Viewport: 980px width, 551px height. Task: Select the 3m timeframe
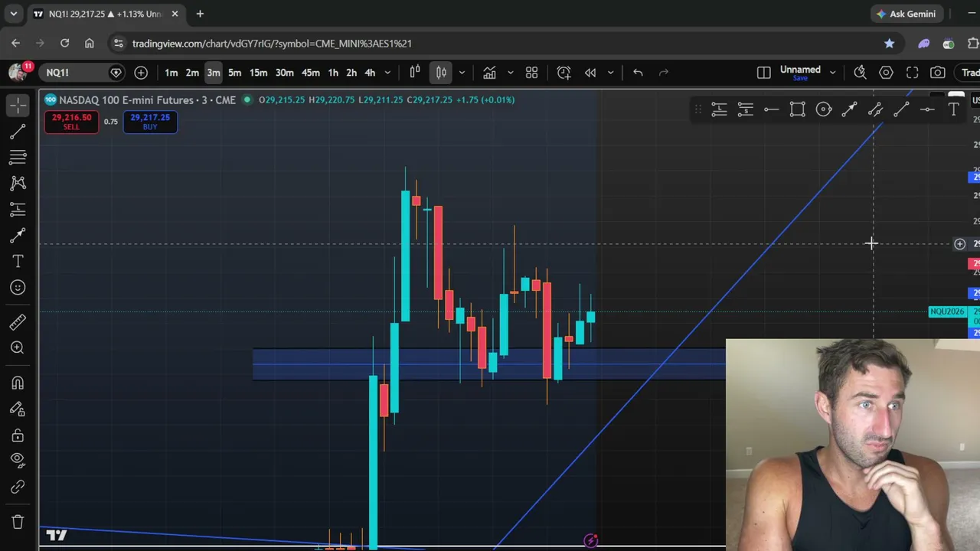[214, 73]
